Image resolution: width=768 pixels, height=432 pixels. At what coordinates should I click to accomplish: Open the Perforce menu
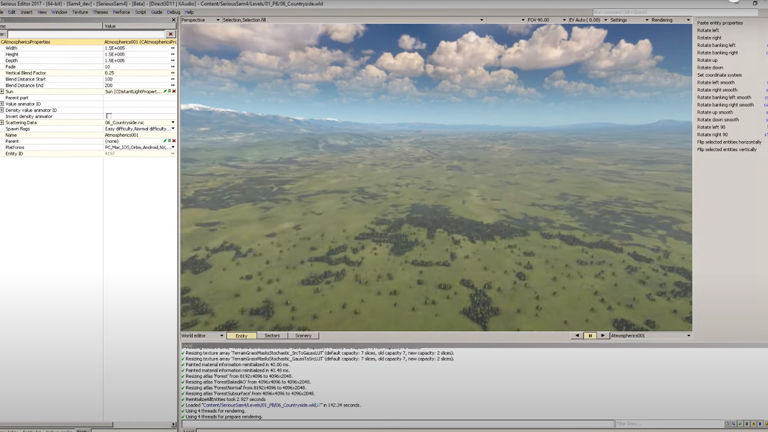(121, 12)
